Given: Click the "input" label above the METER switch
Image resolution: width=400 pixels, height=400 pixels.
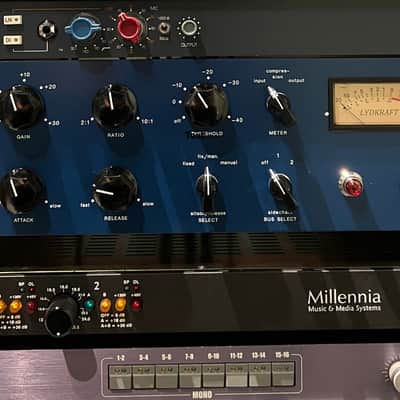Looking at the screenshot, I should point(260,81).
